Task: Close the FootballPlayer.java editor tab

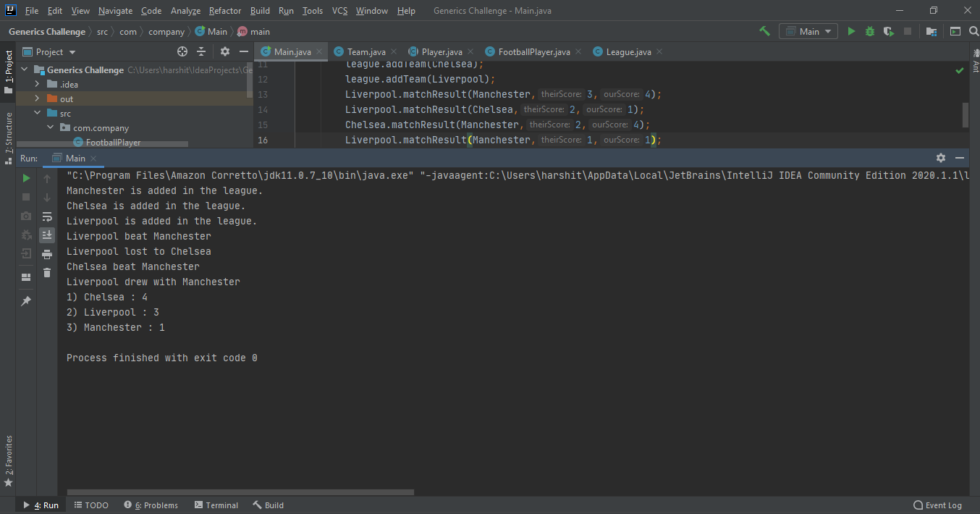Action: coord(578,52)
